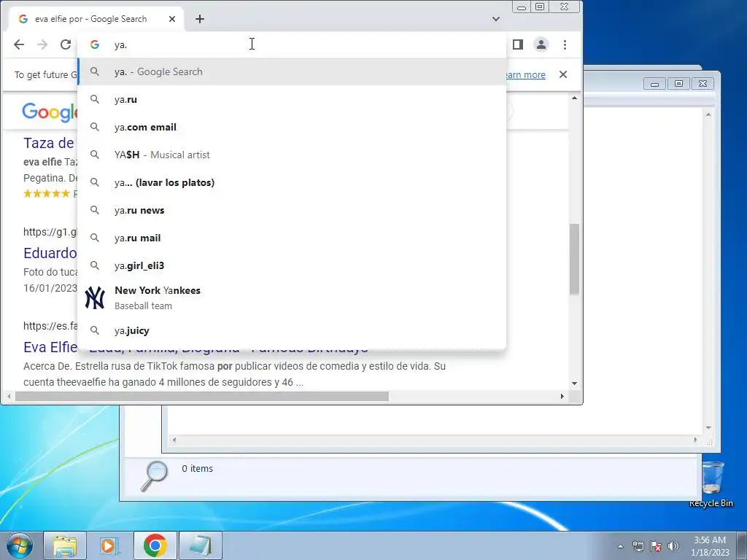Viewport: 747px width, 560px height.
Task: Reload the page with the refresh icon
Action: click(66, 44)
